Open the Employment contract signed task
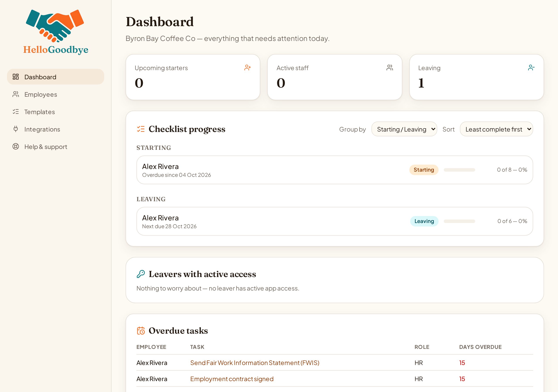Viewport: 558px width, 392px height. 232,379
